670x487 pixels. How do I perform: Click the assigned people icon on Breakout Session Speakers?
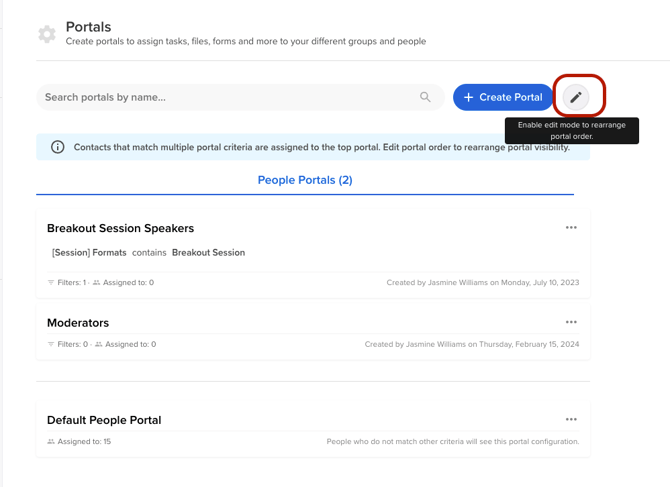coord(97,283)
